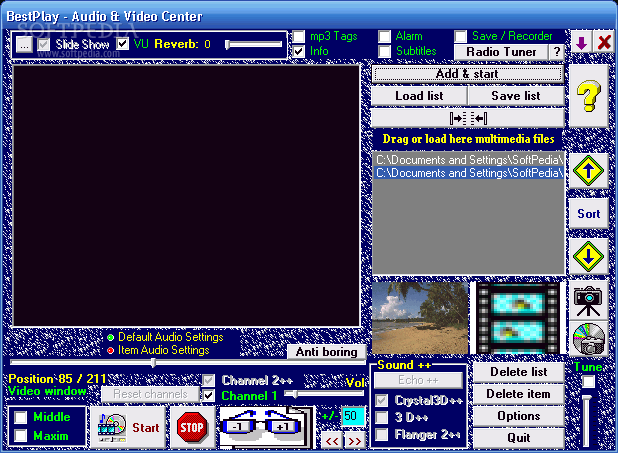Toggle the VU checkbox
Image resolution: width=618 pixels, height=453 pixels.
click(123, 44)
